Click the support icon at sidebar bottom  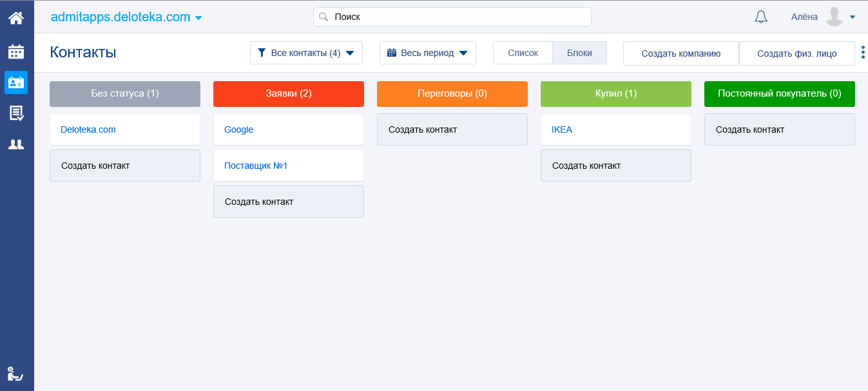tap(15, 373)
